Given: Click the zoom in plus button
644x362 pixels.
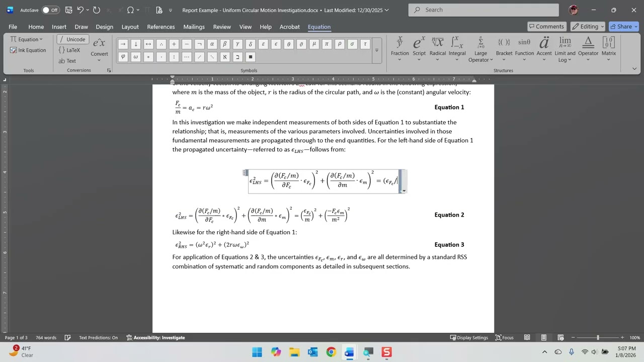Looking at the screenshot, I should tap(622, 338).
